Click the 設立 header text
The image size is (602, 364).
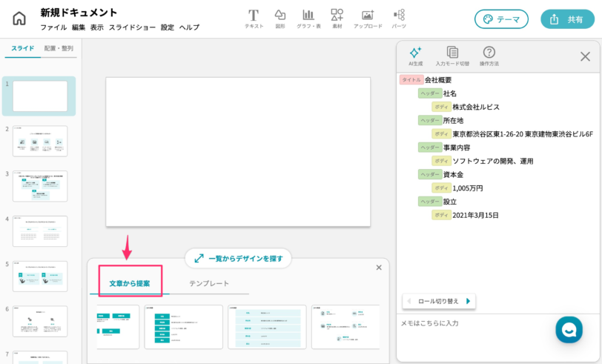coord(449,202)
